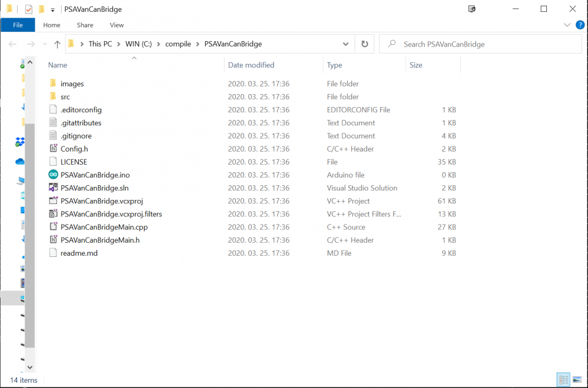Open Dropbox in the navigation pane

20,142
